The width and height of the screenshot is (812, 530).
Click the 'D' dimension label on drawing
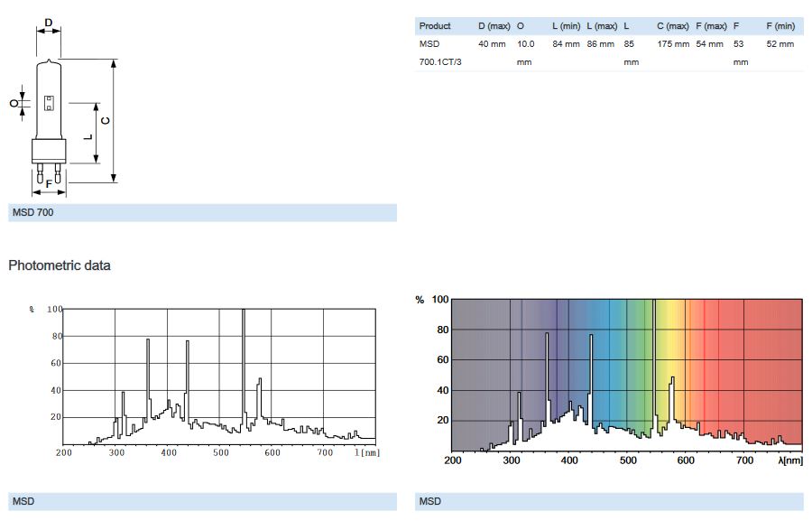[48, 23]
